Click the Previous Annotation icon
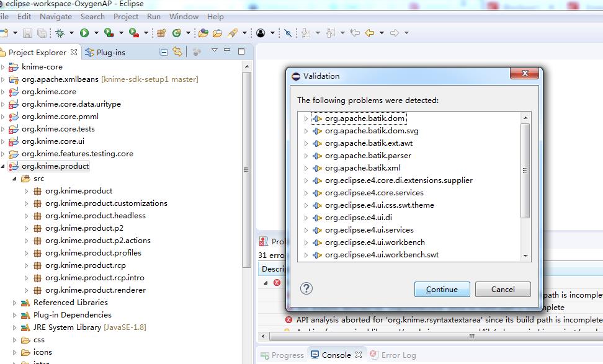603x364 pixels. tap(330, 33)
